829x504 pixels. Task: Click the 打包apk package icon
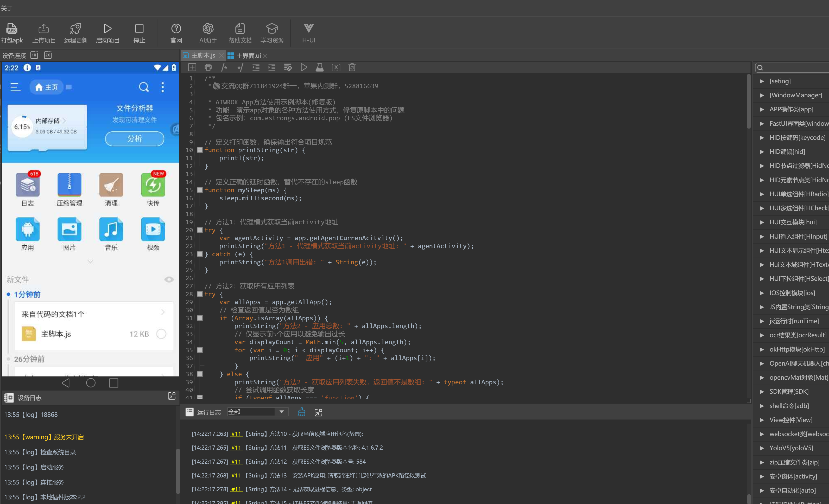pyautogui.click(x=11, y=29)
